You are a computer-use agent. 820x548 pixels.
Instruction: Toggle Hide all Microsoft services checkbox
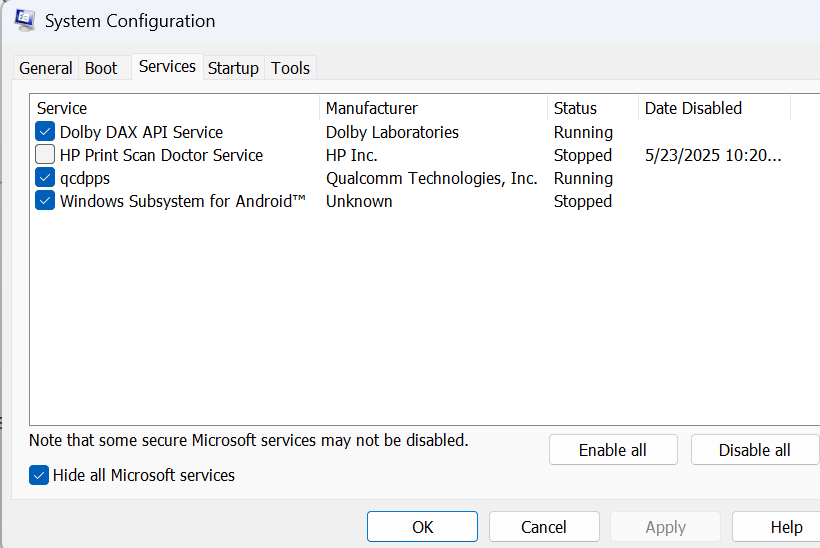[39, 475]
